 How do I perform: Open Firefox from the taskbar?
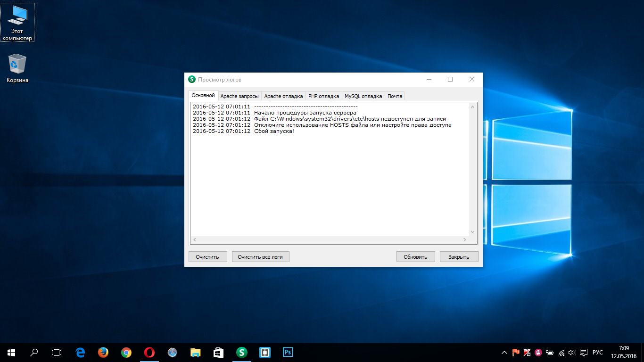tap(103, 352)
